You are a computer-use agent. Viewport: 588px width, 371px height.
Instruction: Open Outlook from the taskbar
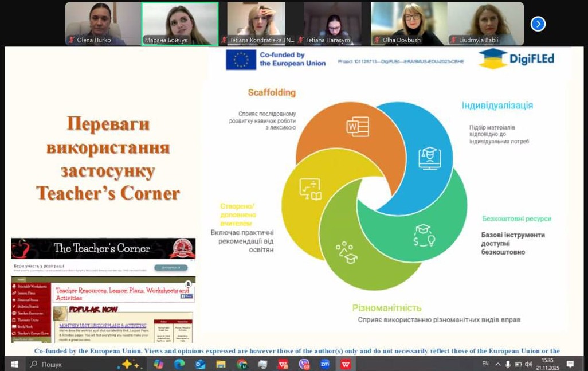[x=200, y=364]
